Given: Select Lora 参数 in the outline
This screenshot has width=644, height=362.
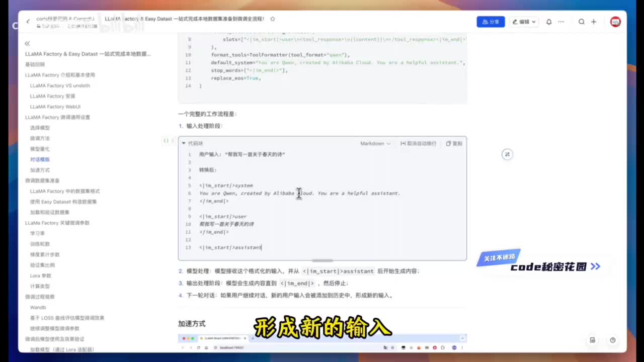Looking at the screenshot, I should coord(40,276).
